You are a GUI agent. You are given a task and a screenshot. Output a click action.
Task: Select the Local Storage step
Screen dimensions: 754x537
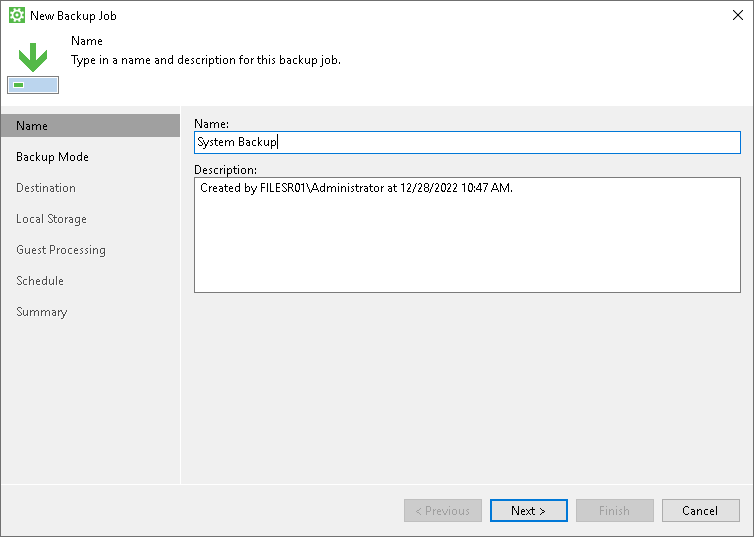click(x=51, y=219)
